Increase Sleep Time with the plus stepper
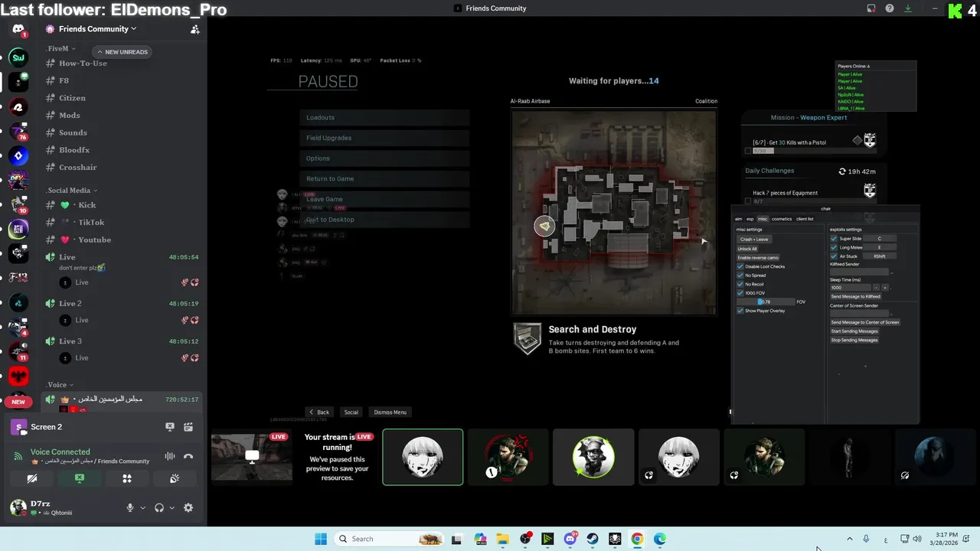The image size is (980, 551). [886, 287]
